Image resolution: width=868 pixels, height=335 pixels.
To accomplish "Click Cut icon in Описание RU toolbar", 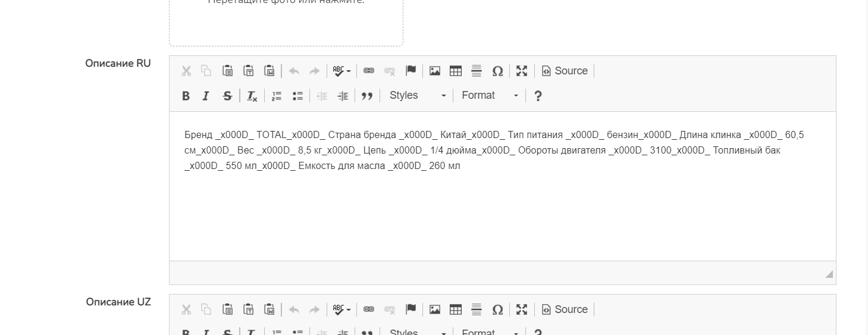I will 186,71.
